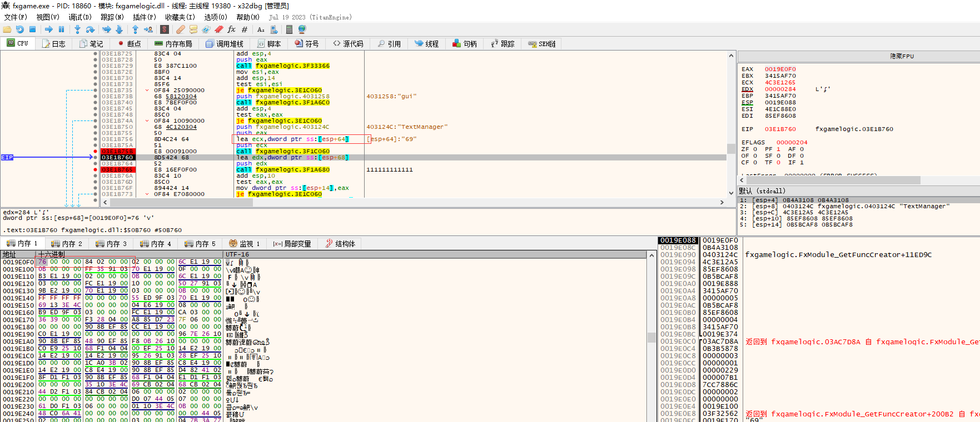Select the ZF flag value
This screenshot has width=980, height=422.
(755, 149)
